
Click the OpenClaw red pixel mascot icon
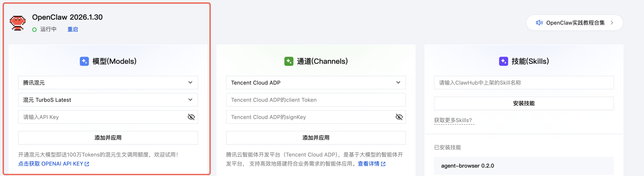(17, 23)
